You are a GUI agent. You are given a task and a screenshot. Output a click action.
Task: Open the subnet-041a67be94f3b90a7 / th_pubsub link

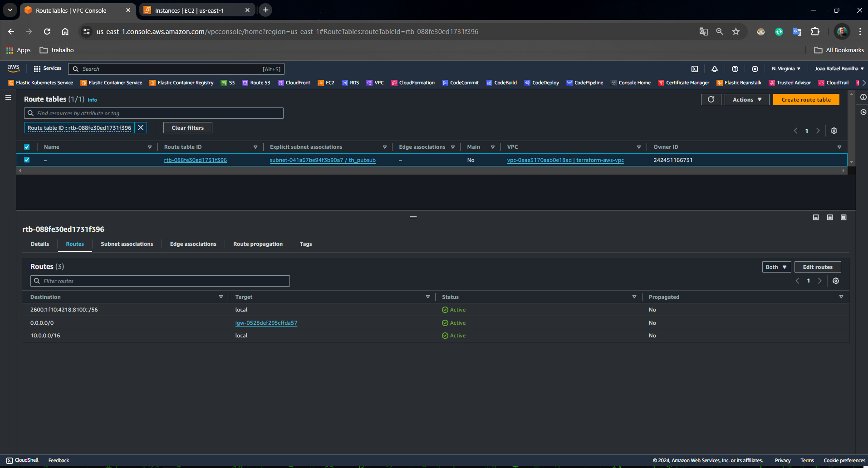click(x=323, y=160)
